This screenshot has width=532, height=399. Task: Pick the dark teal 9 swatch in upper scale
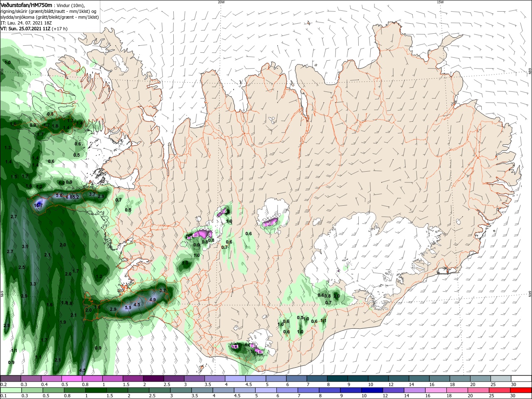[x=358, y=379]
